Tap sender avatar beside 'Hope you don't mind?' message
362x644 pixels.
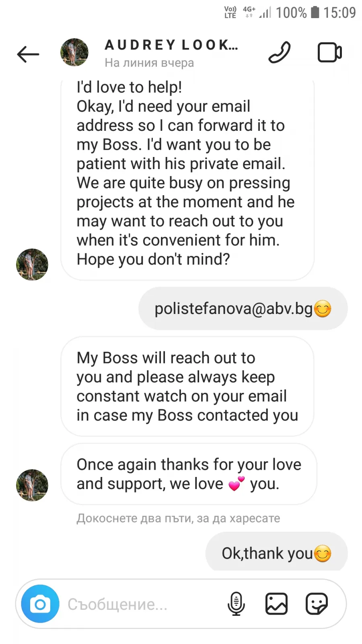[32, 264]
